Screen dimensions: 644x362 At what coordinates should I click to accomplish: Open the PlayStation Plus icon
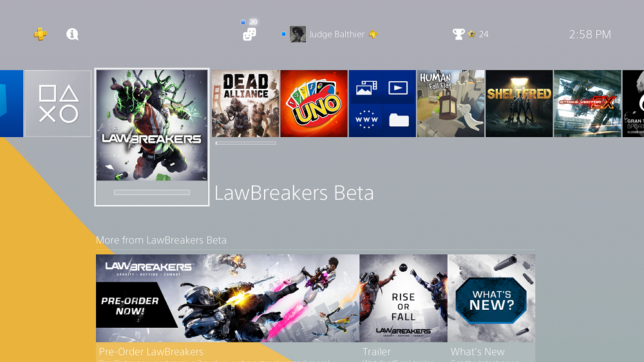(x=40, y=34)
